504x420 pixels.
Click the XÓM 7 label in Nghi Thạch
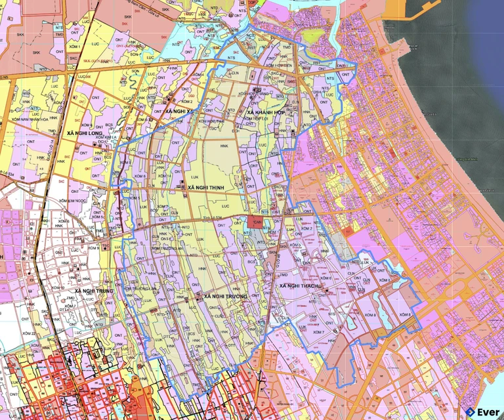[x=320, y=333]
